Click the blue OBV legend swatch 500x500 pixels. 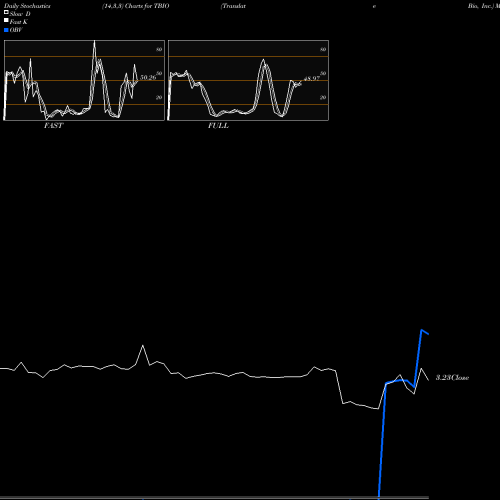pyautogui.click(x=6, y=30)
